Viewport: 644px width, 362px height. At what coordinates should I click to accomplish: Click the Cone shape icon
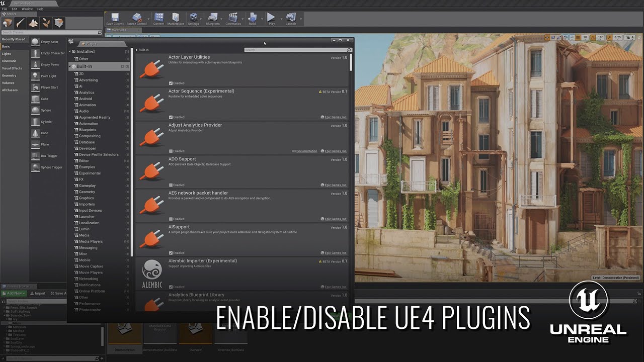coord(35,133)
